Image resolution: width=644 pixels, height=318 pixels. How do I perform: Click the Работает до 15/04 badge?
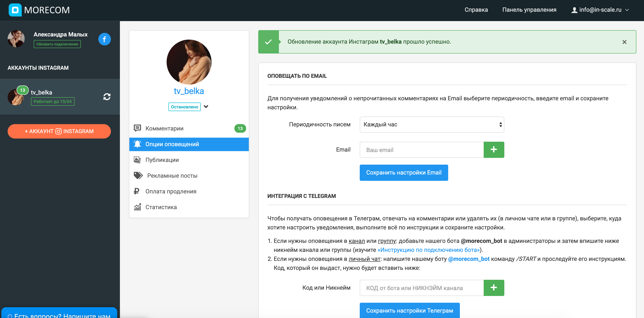click(x=53, y=101)
